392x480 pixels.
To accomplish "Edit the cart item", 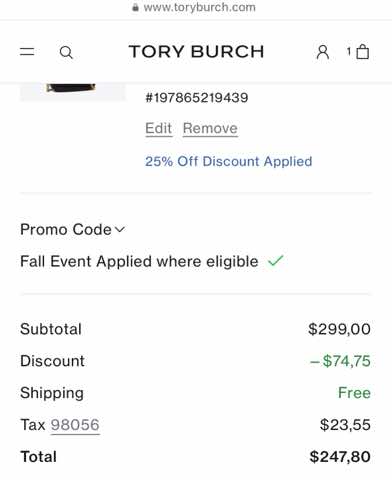I will pos(159,128).
